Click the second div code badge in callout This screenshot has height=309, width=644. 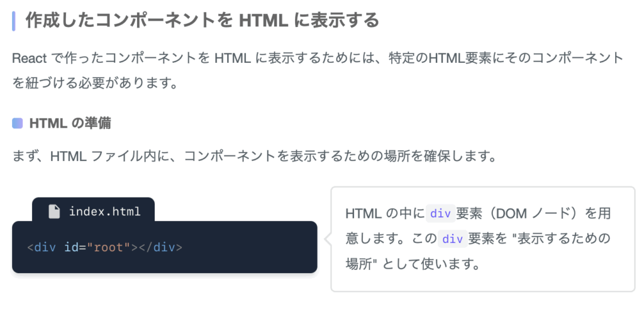coord(453,239)
